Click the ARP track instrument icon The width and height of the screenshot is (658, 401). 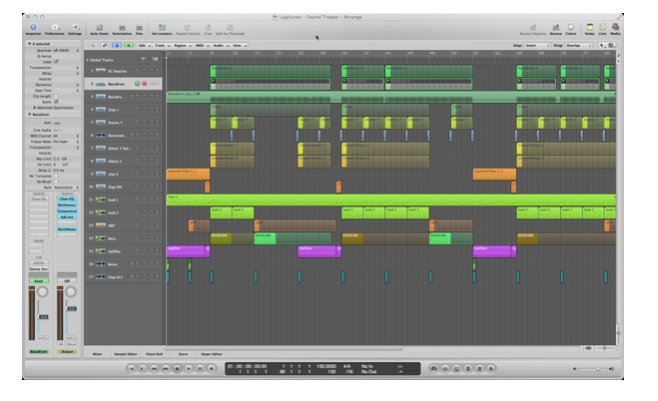pos(100,225)
